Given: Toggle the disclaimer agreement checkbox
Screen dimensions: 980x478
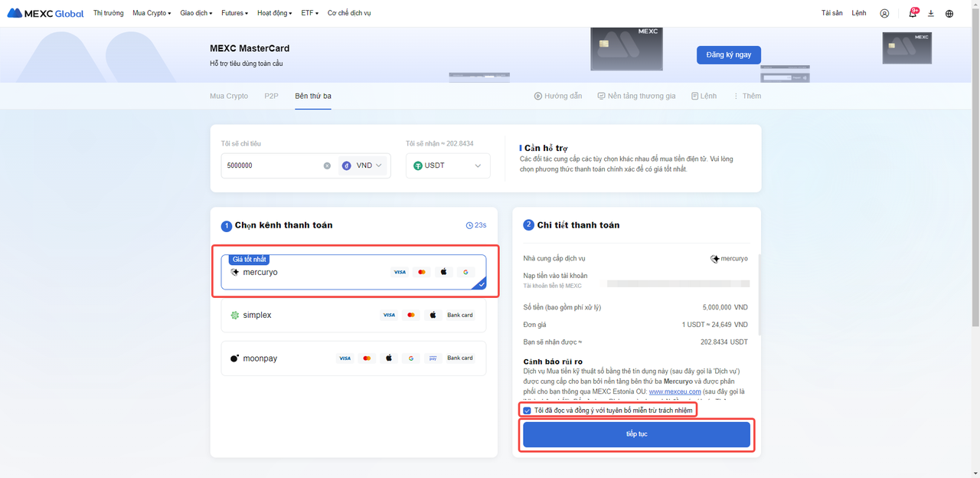Looking at the screenshot, I should [527, 411].
